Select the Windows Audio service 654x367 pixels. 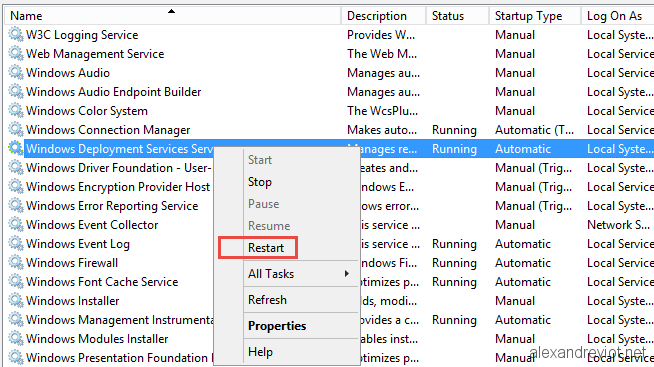pos(68,73)
